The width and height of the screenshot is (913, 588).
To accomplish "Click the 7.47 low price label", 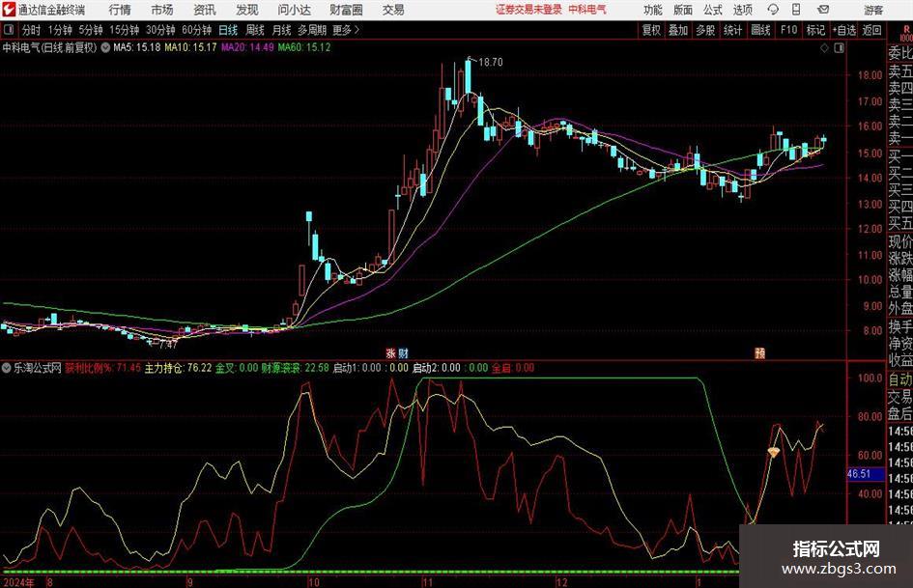I will [168, 344].
